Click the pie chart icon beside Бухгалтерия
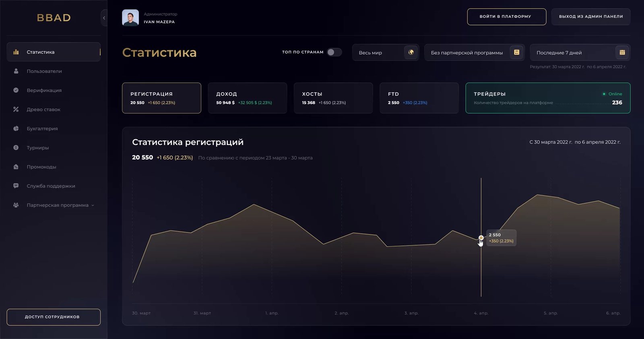The height and width of the screenshot is (339, 644). (x=16, y=128)
